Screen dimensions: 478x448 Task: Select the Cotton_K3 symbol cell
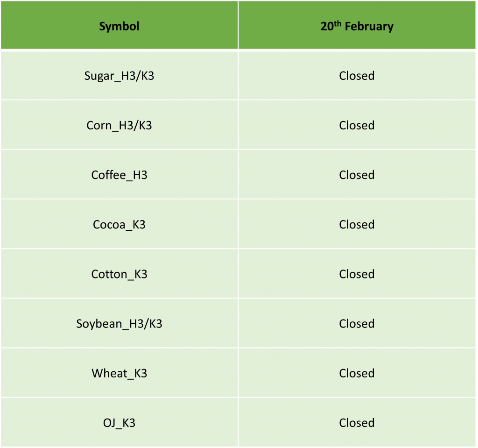[x=119, y=274]
